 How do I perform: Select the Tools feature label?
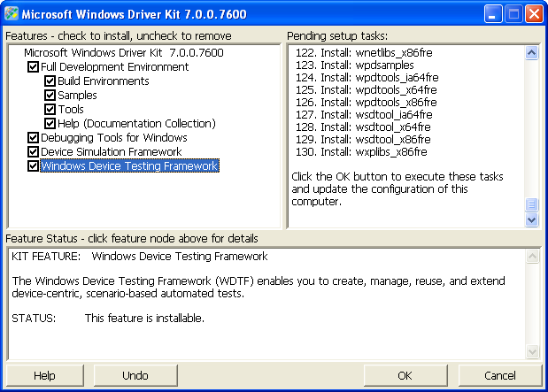pos(71,110)
